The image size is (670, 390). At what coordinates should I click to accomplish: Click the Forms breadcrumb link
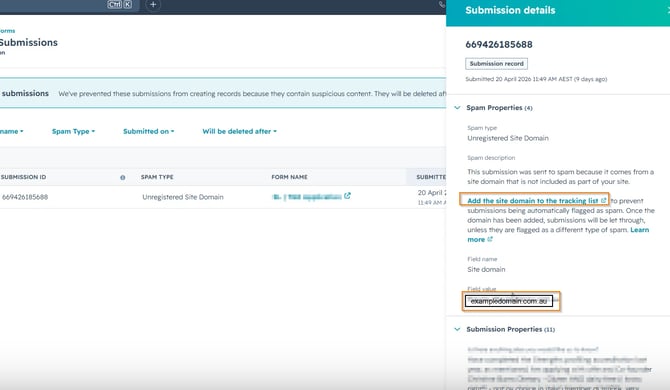pos(7,31)
